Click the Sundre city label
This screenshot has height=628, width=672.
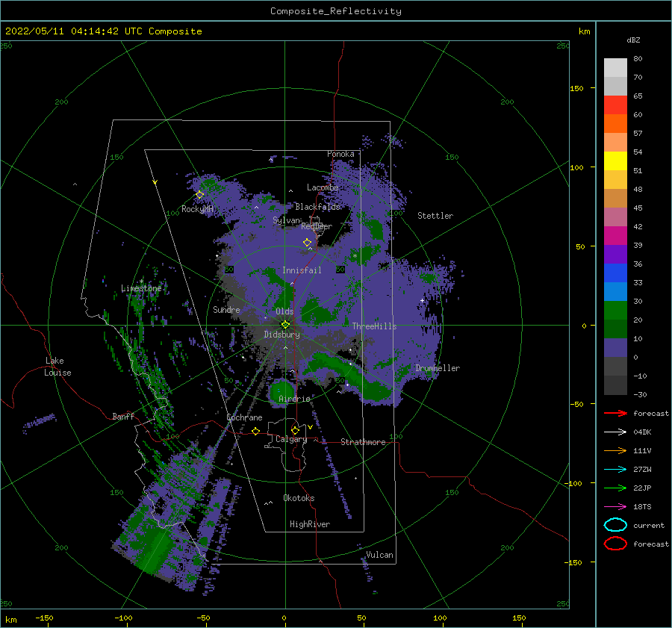(x=226, y=309)
